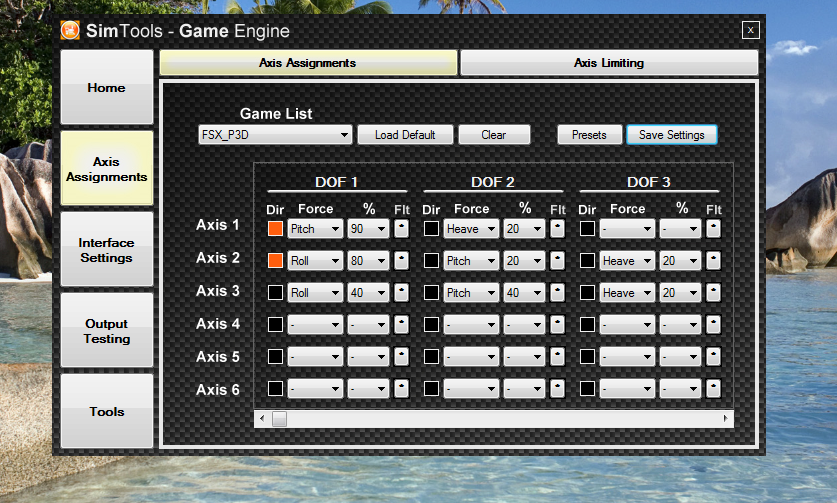Screen dimensions: 837x503
Task: Toggle Axis 1 DOF 1 direction box
Action: pos(275,229)
